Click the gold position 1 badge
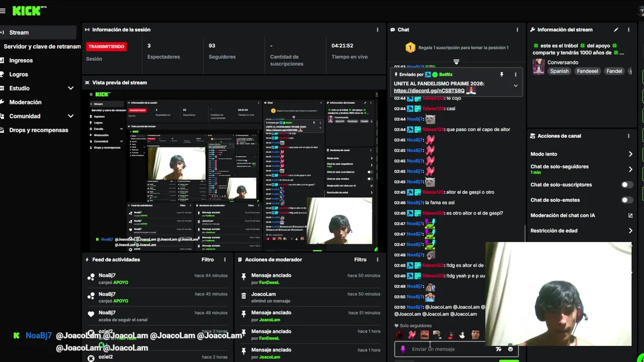 411,48
